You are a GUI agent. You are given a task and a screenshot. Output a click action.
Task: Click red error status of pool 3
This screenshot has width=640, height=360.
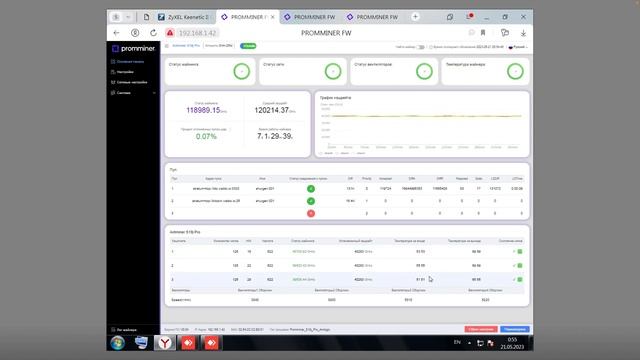311,213
